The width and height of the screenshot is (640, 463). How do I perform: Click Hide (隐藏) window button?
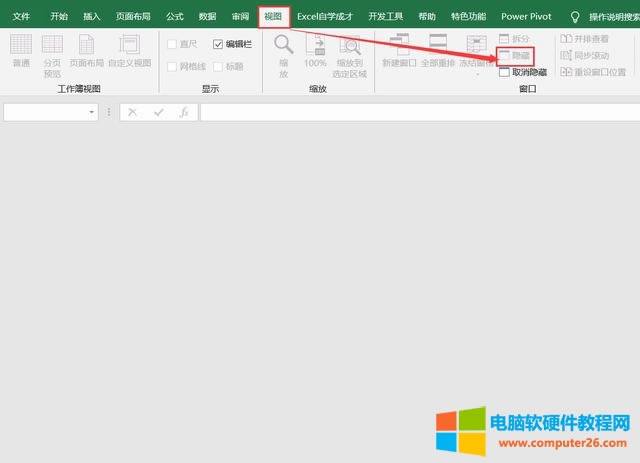[x=515, y=56]
